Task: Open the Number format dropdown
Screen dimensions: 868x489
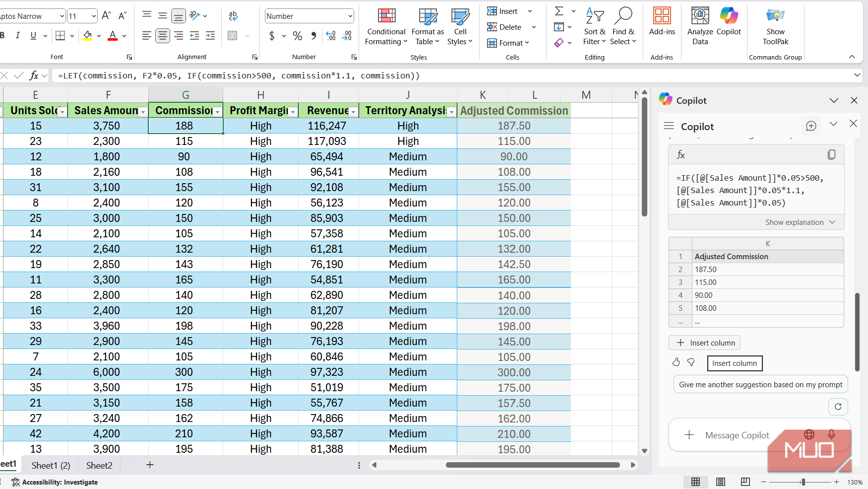Action: point(350,16)
